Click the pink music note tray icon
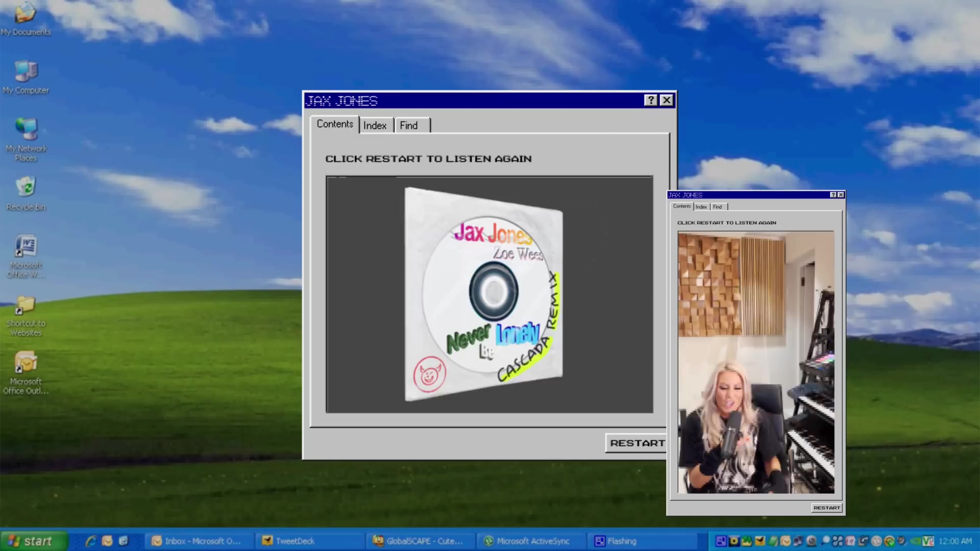Image resolution: width=980 pixels, height=551 pixels. click(850, 541)
